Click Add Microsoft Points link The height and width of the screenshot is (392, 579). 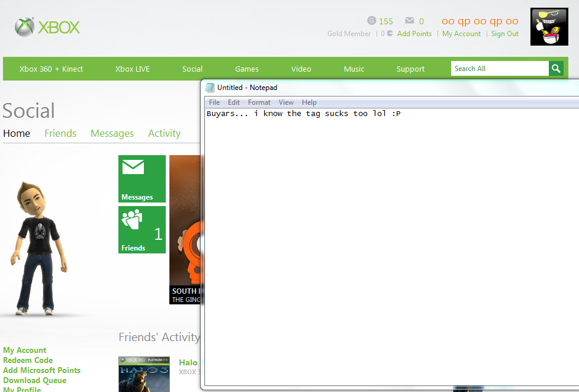coord(41,370)
